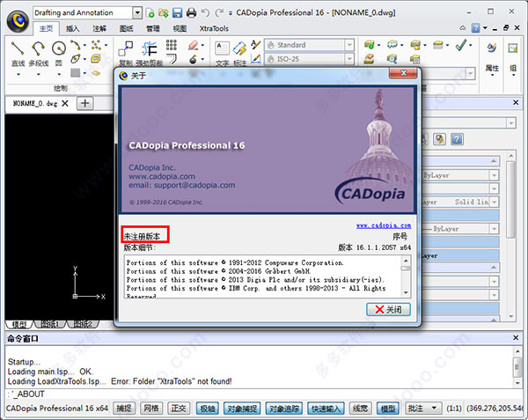This screenshot has height=420, width=528.
Task: Toggle Polar (极轴) in the status bar
Action: click(x=208, y=409)
